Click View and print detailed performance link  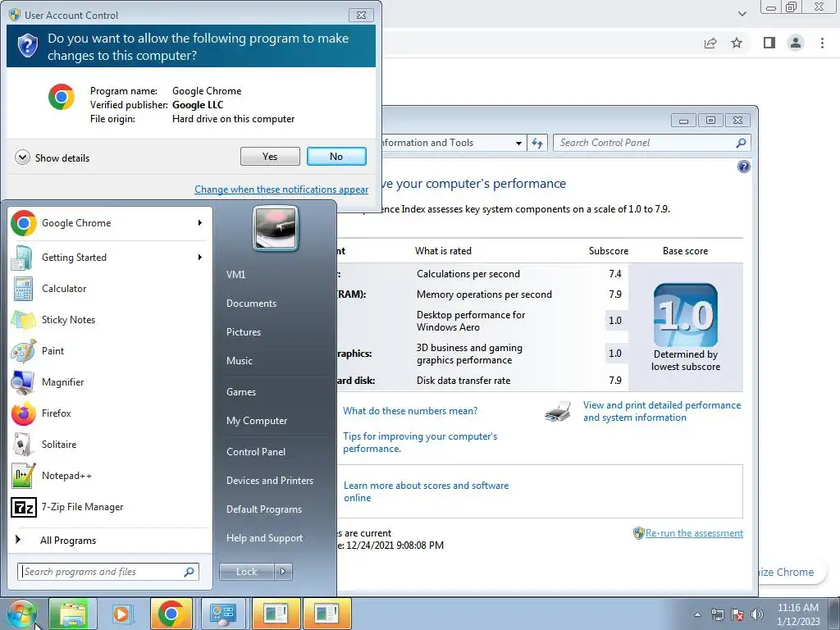pyautogui.click(x=662, y=412)
